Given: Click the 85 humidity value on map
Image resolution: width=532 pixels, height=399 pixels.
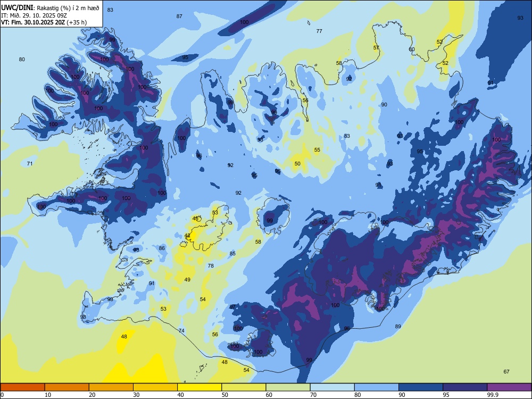Looking at the screenshot, I should point(232,254).
